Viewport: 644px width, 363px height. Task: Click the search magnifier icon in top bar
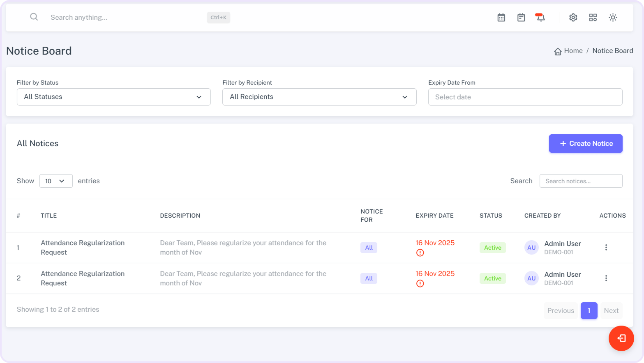click(34, 17)
